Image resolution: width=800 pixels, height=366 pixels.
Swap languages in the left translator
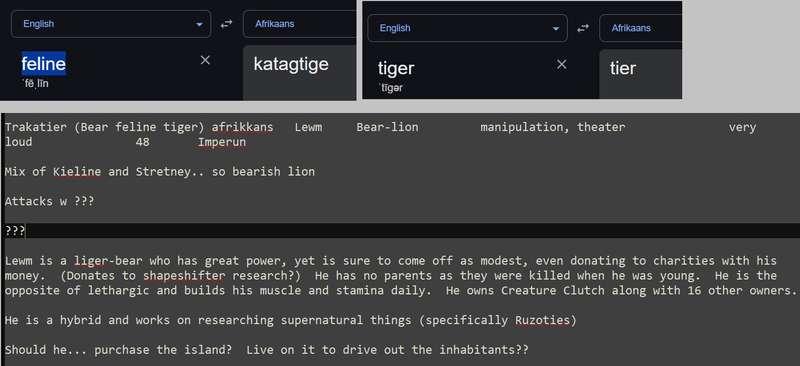pyautogui.click(x=226, y=24)
